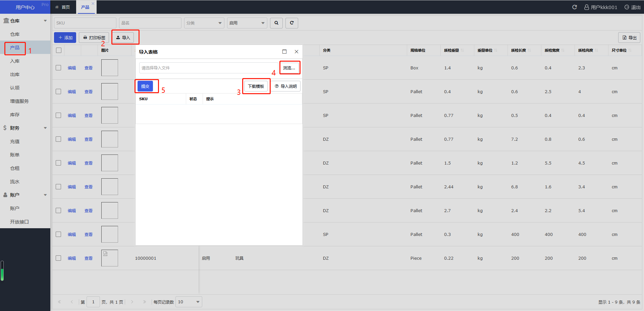Click the 请选择导入文件 file path field

point(209,68)
